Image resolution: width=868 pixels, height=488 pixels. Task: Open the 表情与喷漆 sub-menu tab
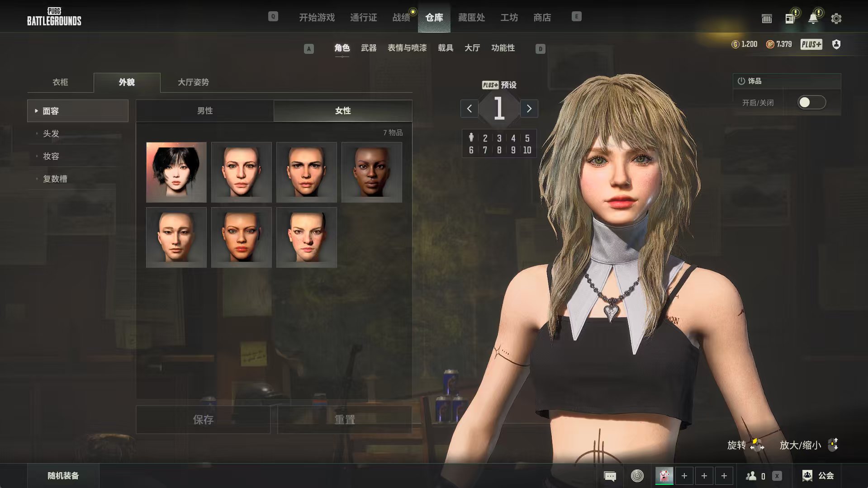pyautogui.click(x=407, y=48)
